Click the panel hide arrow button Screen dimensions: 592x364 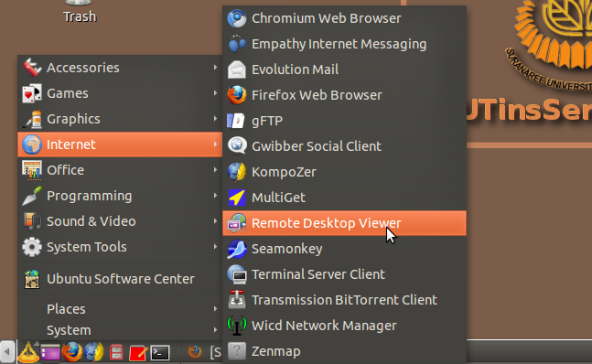(7, 352)
